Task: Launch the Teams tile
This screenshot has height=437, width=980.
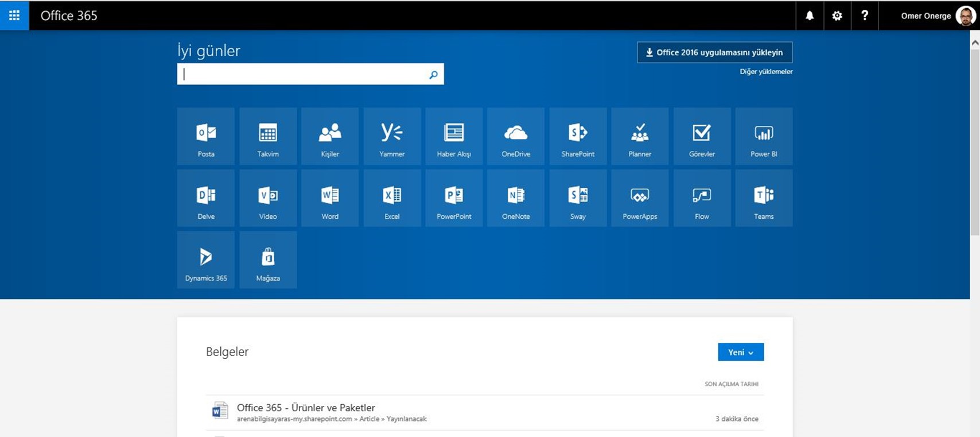Action: click(x=764, y=198)
